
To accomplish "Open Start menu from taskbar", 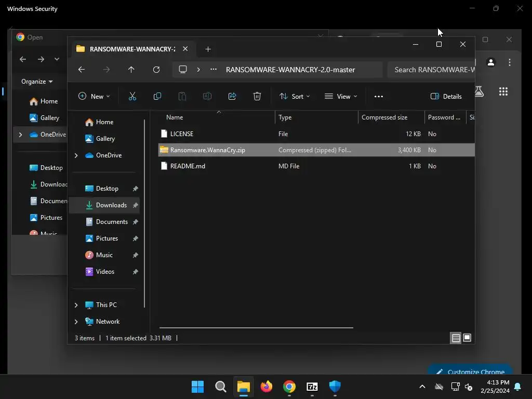I will coord(197,387).
